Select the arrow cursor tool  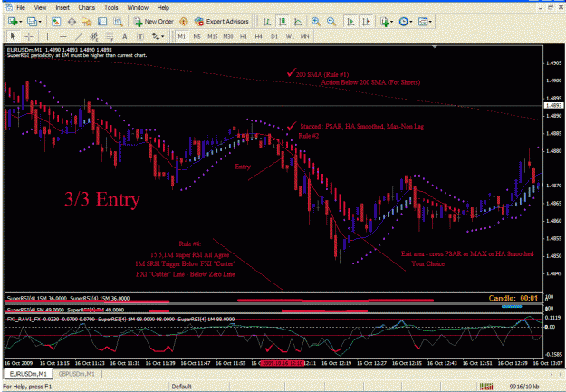point(13,36)
